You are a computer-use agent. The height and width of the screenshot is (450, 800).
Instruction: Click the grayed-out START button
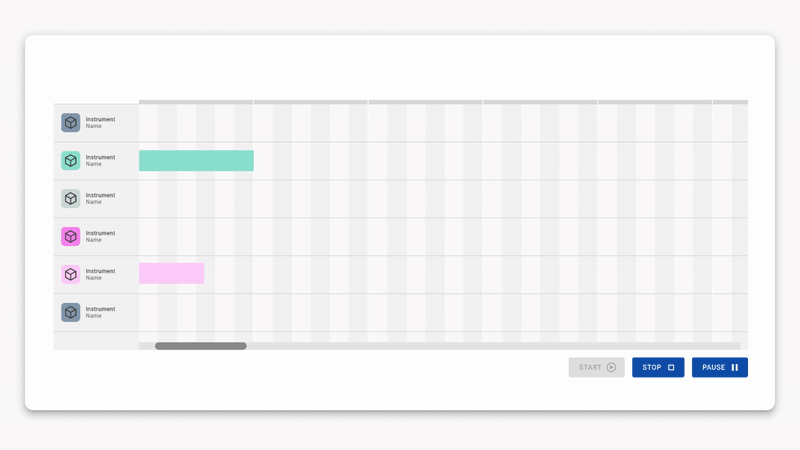pyautogui.click(x=596, y=367)
